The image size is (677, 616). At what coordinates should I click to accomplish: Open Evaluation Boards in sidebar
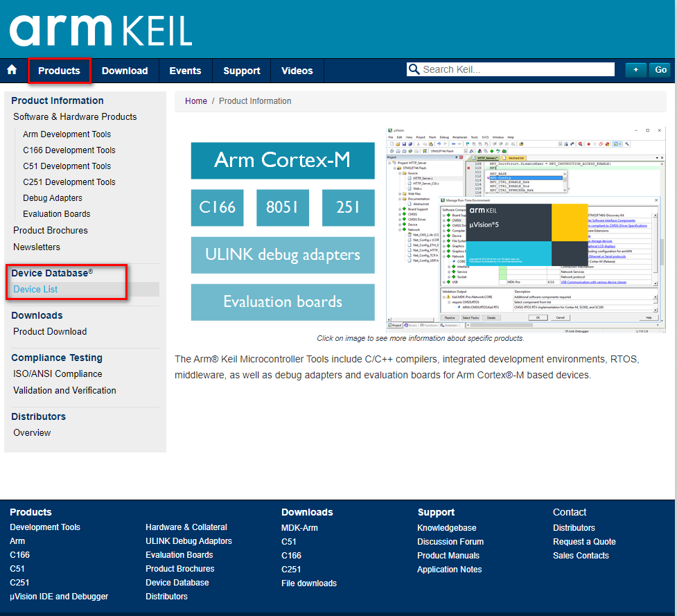click(57, 214)
